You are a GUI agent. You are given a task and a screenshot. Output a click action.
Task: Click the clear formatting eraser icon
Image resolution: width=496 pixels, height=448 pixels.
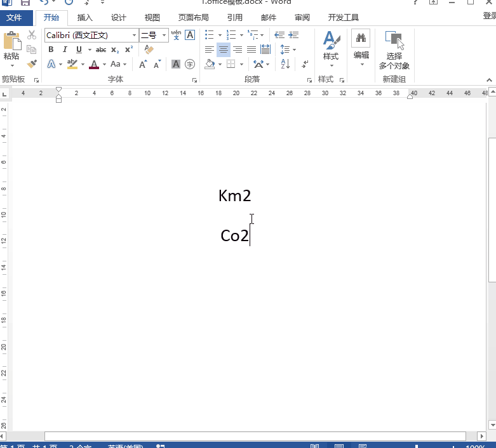[x=149, y=49]
